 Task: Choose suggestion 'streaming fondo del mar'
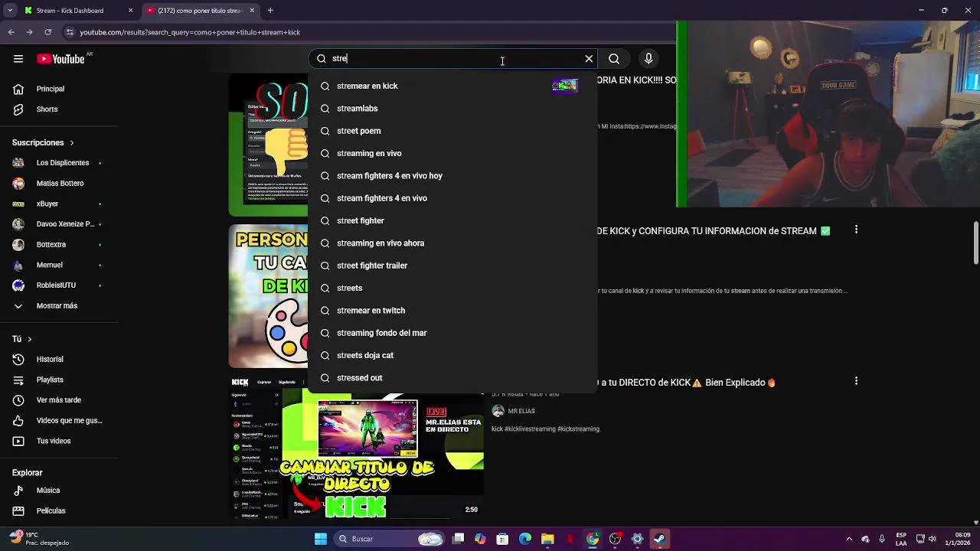pyautogui.click(x=452, y=333)
